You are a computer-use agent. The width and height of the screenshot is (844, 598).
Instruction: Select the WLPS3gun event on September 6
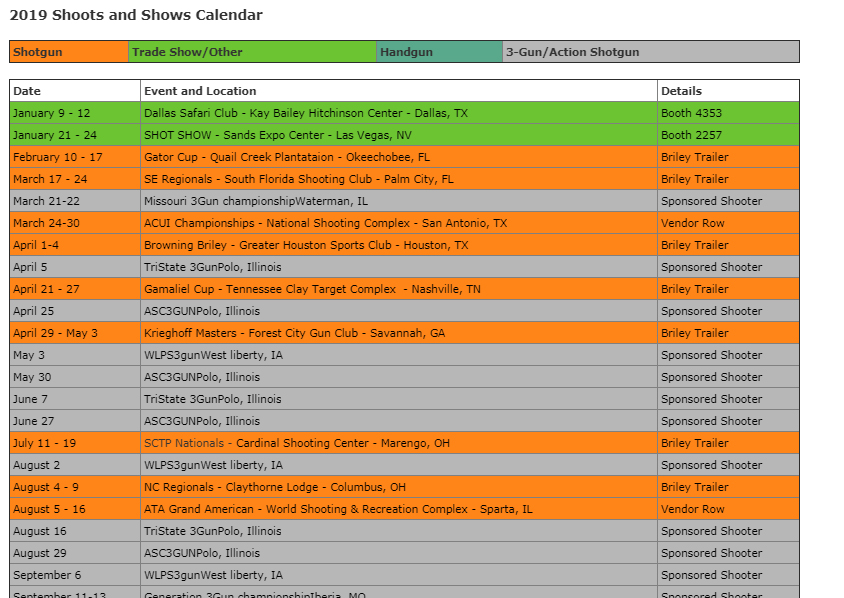(x=399, y=576)
